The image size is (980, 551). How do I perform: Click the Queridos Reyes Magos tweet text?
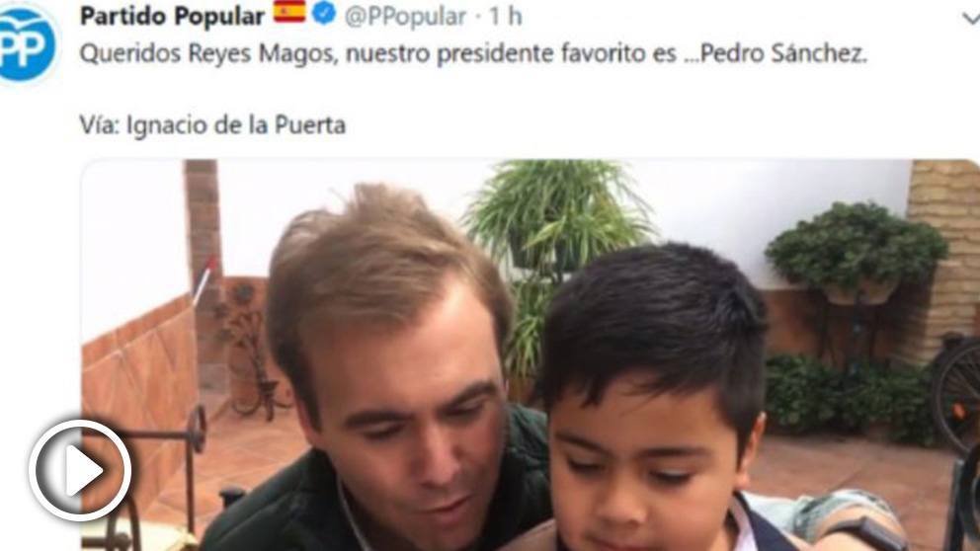(x=473, y=53)
